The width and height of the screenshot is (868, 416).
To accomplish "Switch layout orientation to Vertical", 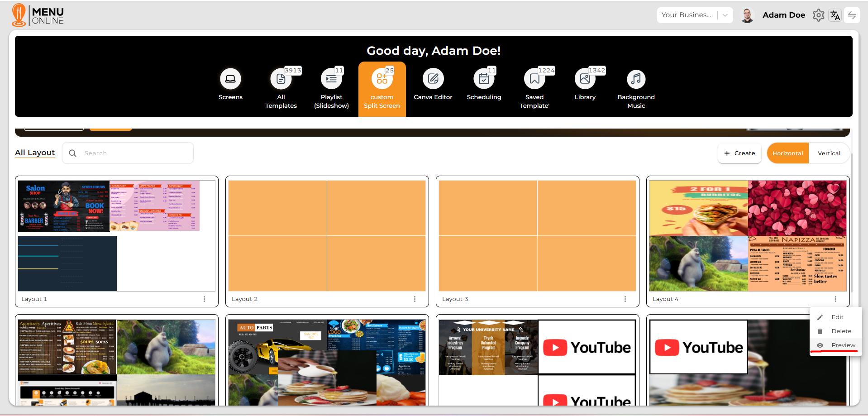I will tap(829, 153).
